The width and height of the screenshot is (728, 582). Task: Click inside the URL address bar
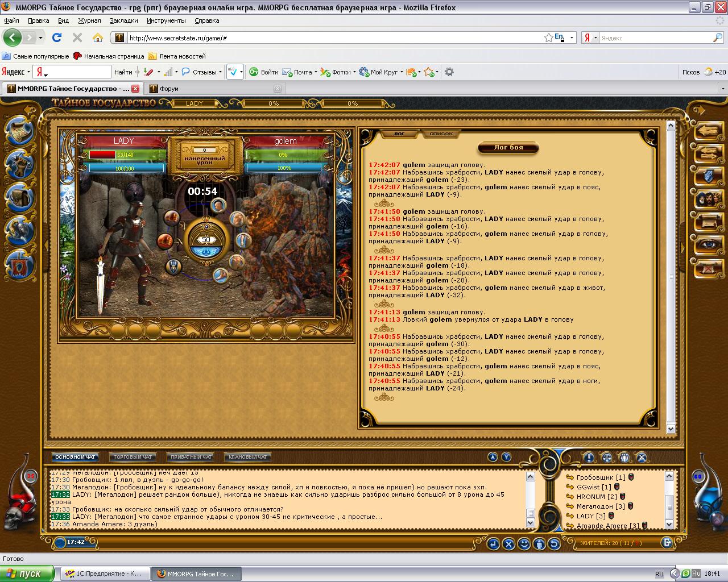pyautogui.click(x=334, y=38)
